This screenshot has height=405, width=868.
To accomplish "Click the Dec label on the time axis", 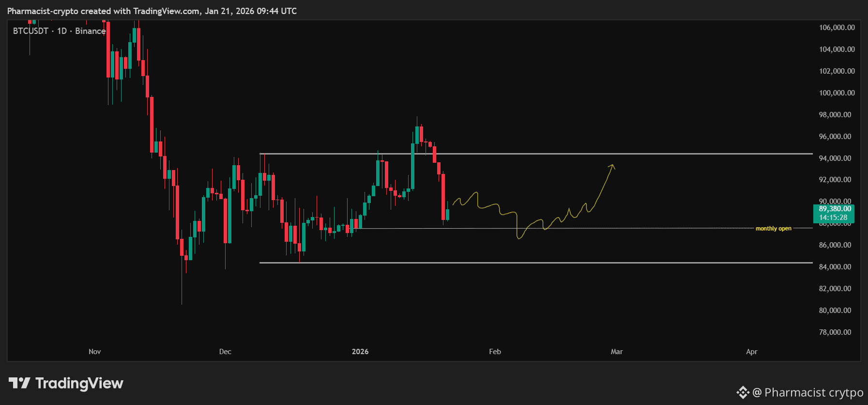I will pos(225,352).
